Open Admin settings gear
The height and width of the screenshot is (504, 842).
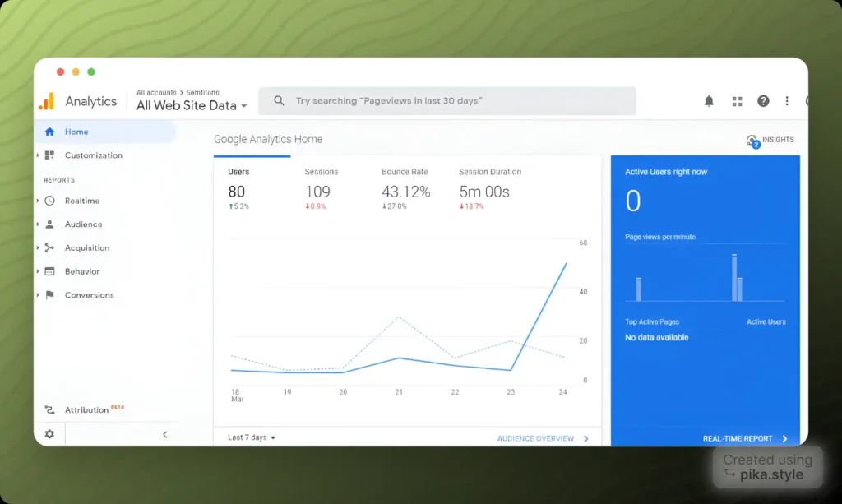tap(49, 434)
